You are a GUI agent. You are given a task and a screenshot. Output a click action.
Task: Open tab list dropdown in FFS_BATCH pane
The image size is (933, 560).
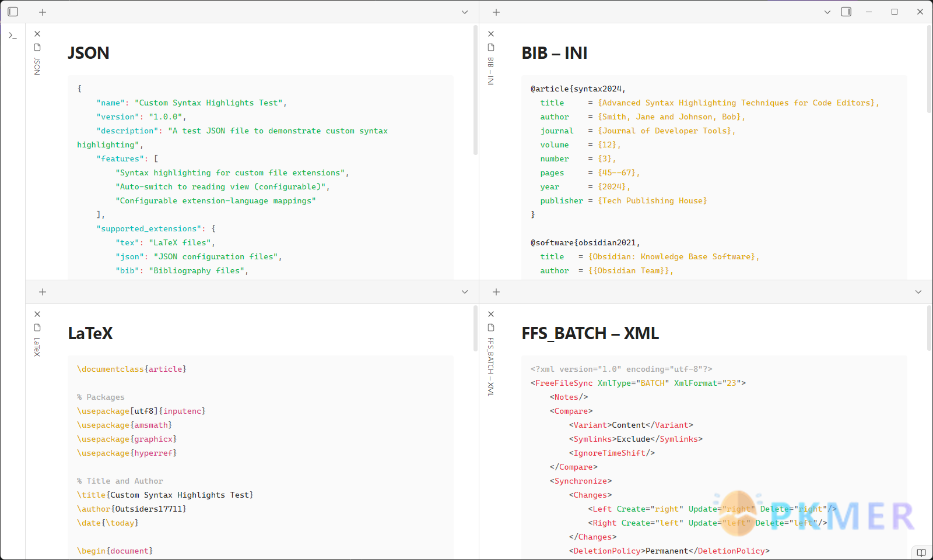(x=918, y=292)
